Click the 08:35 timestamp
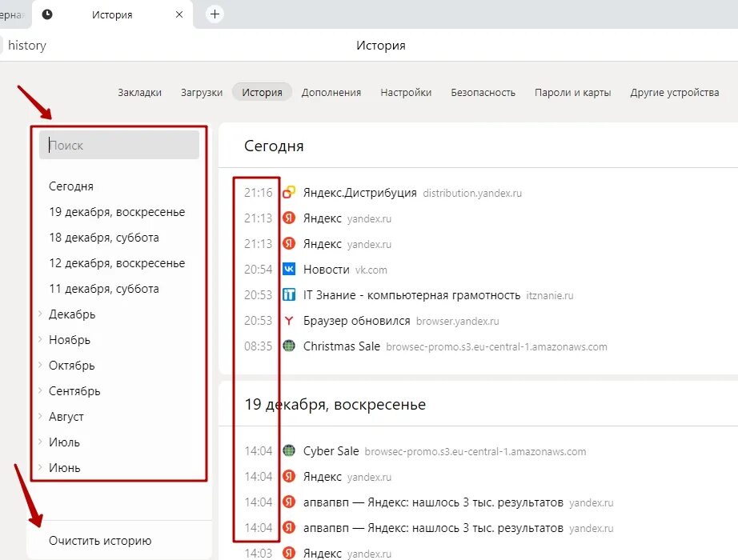This screenshot has height=560, width=738. click(x=258, y=346)
